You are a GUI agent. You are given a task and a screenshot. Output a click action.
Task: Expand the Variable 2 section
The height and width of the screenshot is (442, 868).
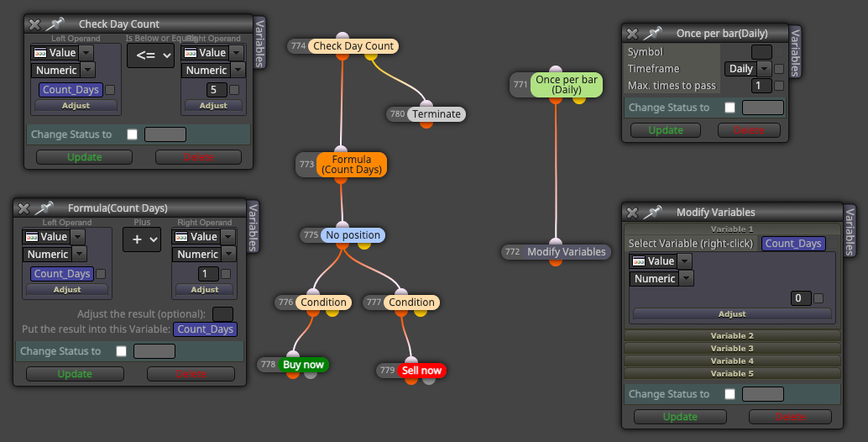pos(732,335)
